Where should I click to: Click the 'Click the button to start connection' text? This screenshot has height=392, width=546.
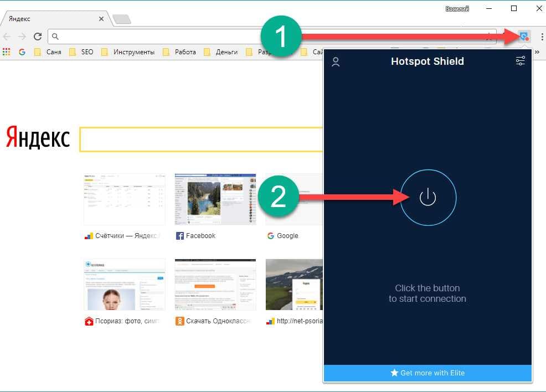click(427, 293)
